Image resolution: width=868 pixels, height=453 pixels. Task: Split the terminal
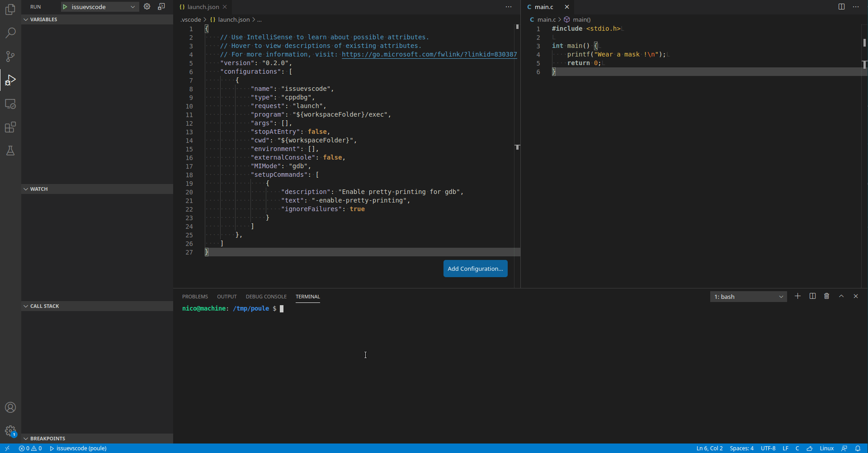[812, 296]
